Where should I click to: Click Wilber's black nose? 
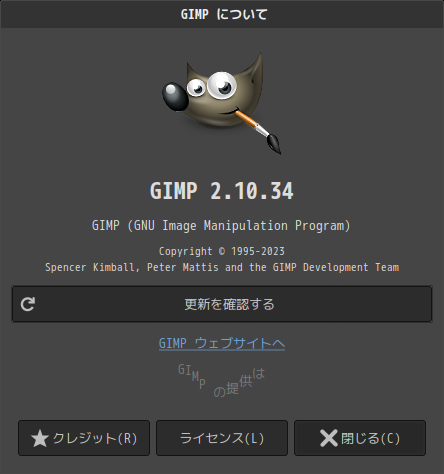tap(174, 96)
